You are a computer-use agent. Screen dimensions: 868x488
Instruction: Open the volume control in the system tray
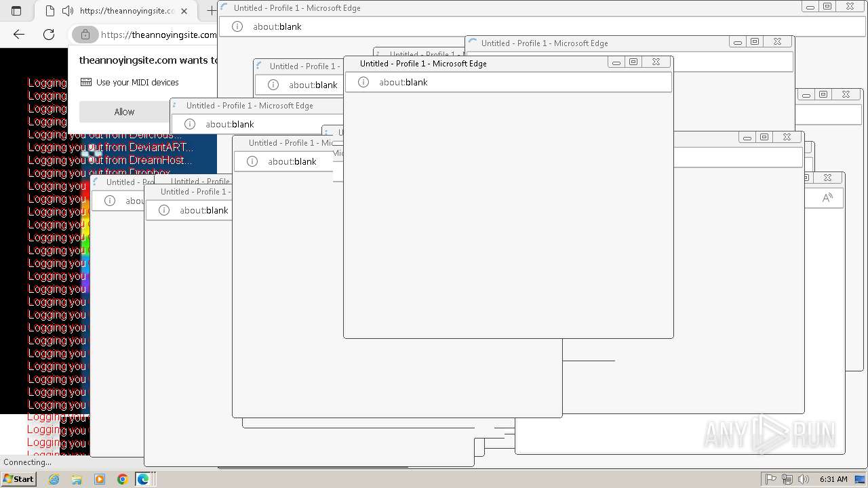[804, 479]
